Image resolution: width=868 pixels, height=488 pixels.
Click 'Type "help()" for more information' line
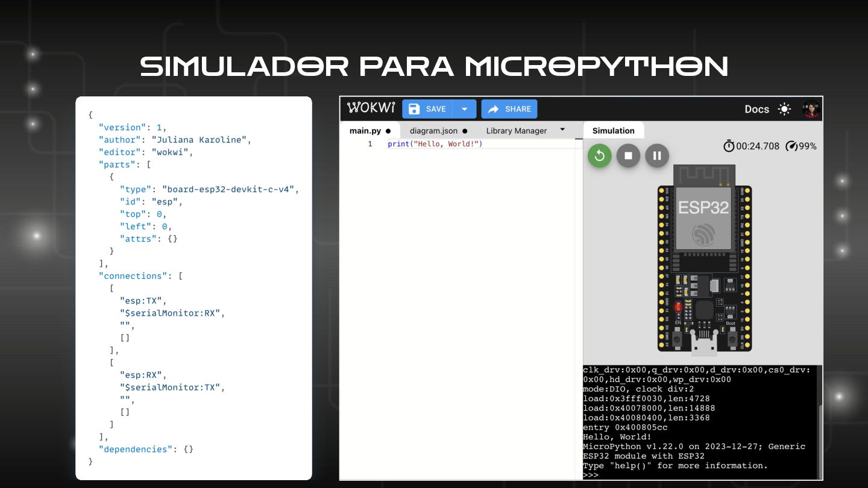pyautogui.click(x=676, y=466)
